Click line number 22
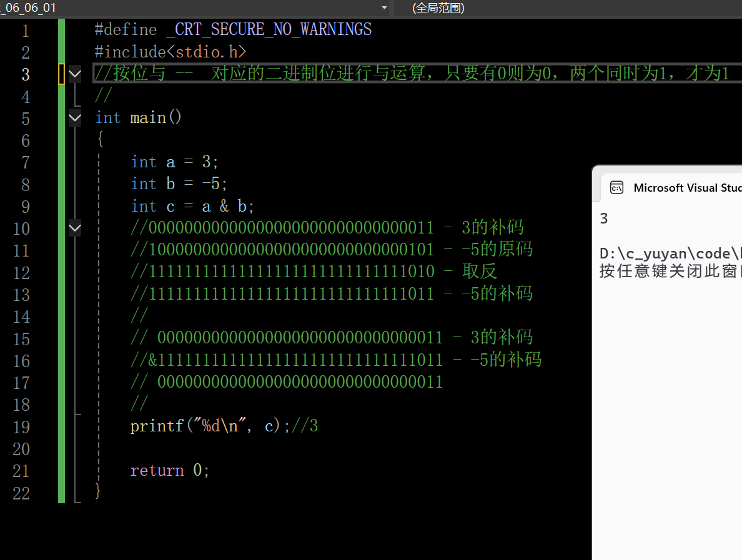This screenshot has height=560, width=742. (x=21, y=493)
